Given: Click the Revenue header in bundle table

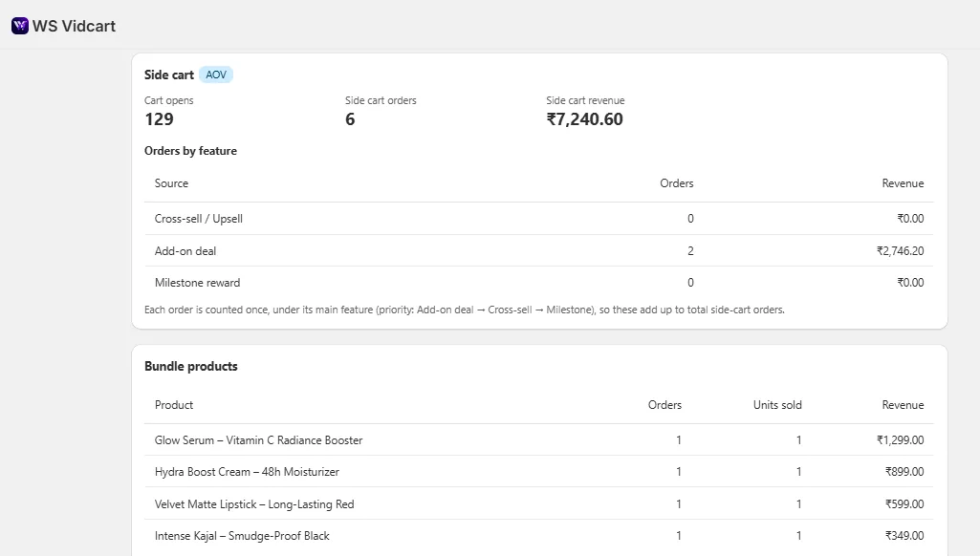Looking at the screenshot, I should pos(903,405).
